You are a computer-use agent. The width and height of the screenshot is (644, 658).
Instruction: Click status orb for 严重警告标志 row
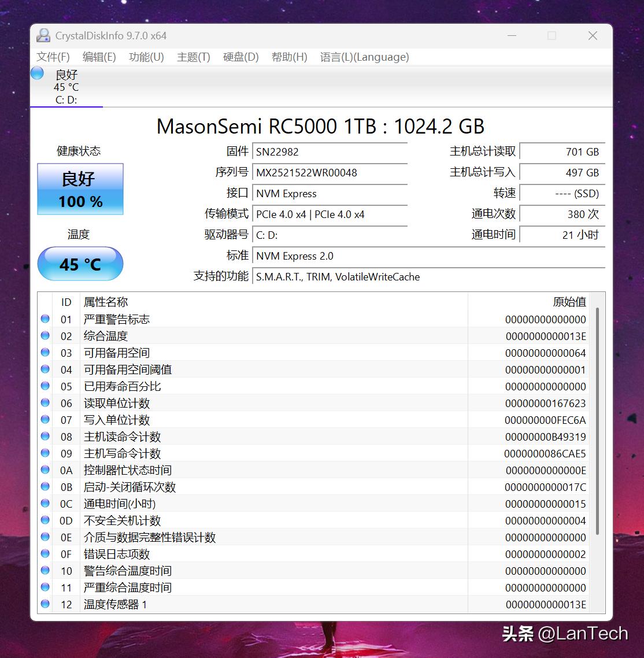pos(45,319)
